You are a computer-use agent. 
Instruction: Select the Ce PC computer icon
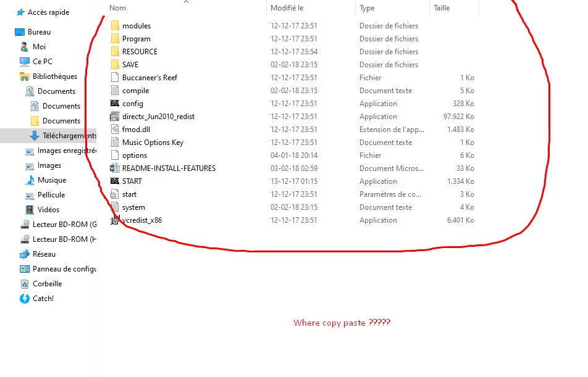[25, 62]
